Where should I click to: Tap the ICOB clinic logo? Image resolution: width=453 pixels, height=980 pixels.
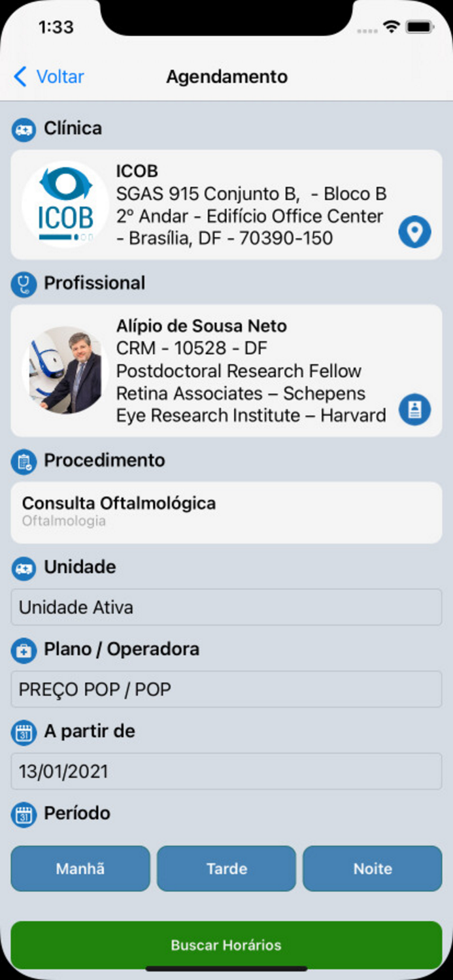click(65, 204)
